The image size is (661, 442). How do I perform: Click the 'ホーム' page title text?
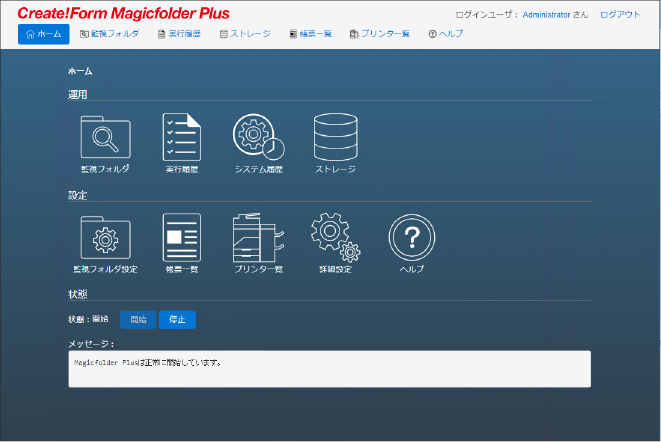tap(80, 71)
